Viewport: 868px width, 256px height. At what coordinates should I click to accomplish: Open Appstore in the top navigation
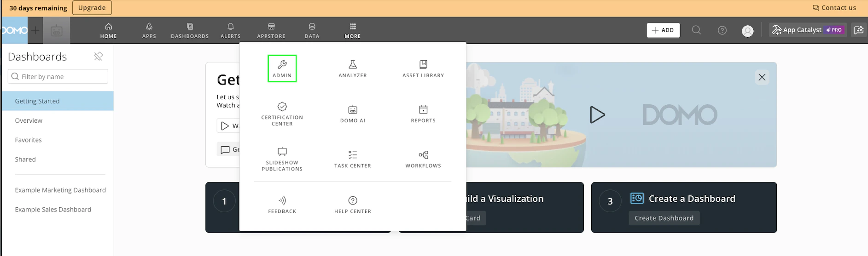point(271,30)
